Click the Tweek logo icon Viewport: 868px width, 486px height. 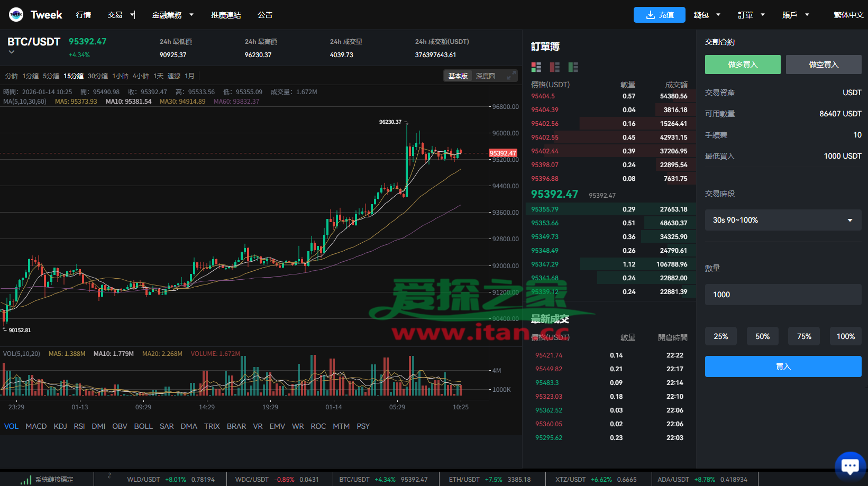[16, 15]
